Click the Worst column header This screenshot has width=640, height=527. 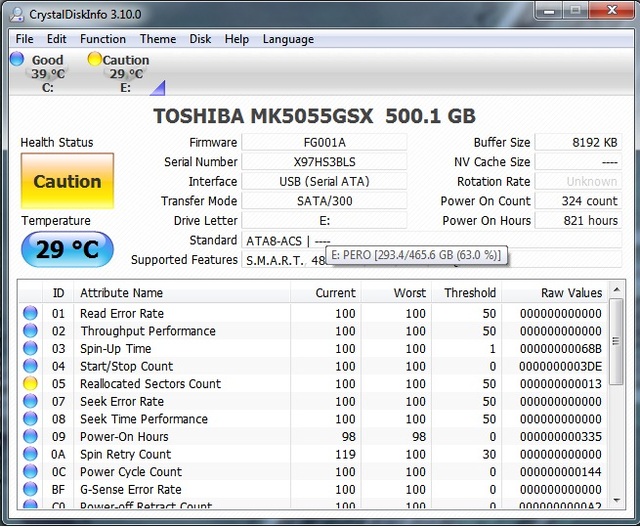pyautogui.click(x=396, y=293)
